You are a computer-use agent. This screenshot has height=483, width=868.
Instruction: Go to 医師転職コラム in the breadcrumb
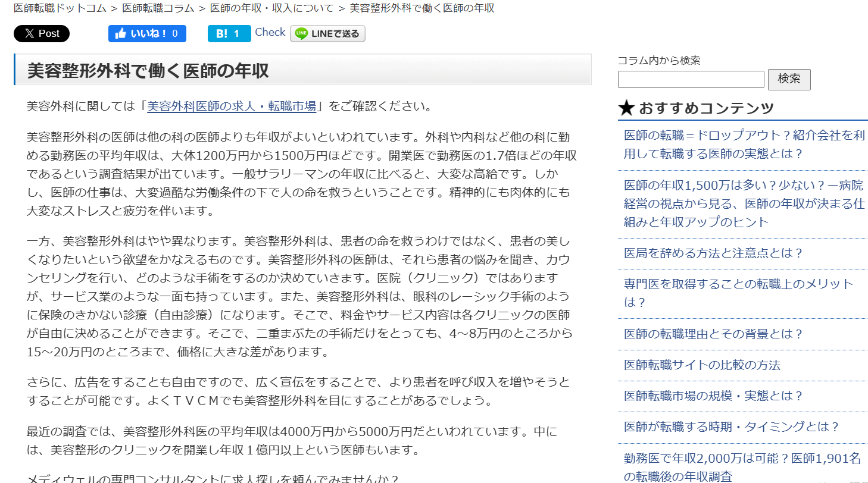157,8
